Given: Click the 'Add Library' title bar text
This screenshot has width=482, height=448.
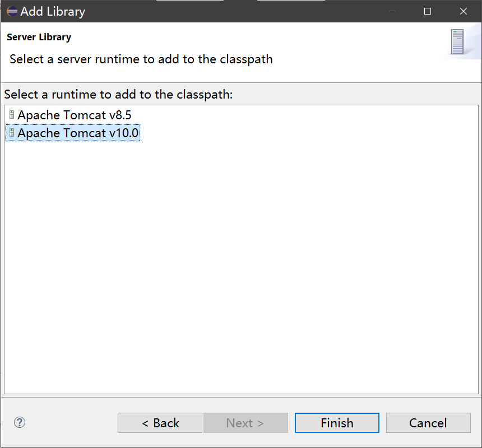Looking at the screenshot, I should click(53, 11).
